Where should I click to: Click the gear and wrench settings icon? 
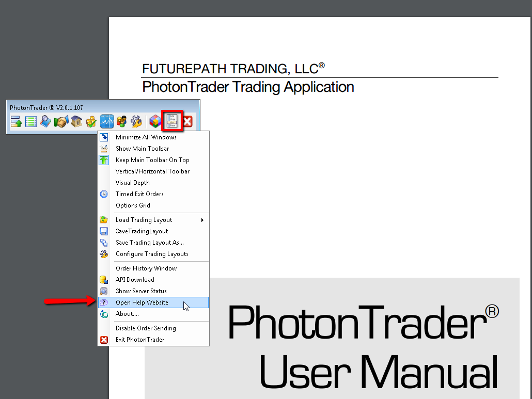136,121
